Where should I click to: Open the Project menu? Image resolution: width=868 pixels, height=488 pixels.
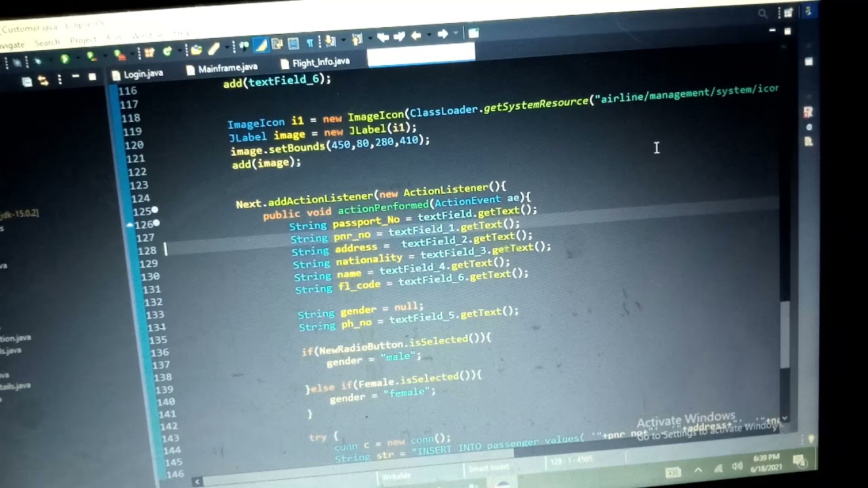[x=83, y=40]
